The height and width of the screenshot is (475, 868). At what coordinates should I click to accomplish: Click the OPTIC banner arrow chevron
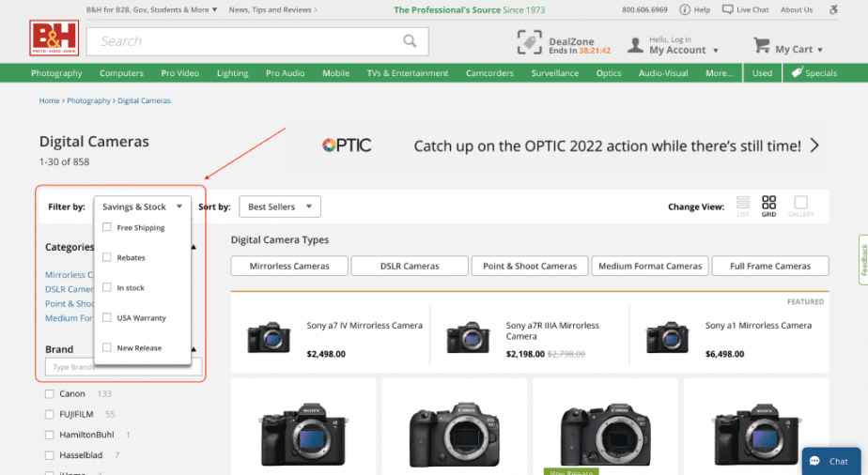coord(814,146)
